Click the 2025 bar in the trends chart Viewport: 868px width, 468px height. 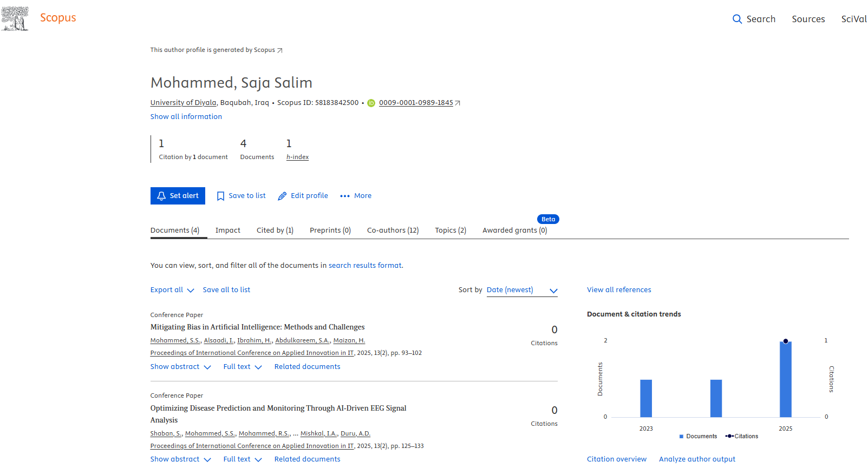785,379
